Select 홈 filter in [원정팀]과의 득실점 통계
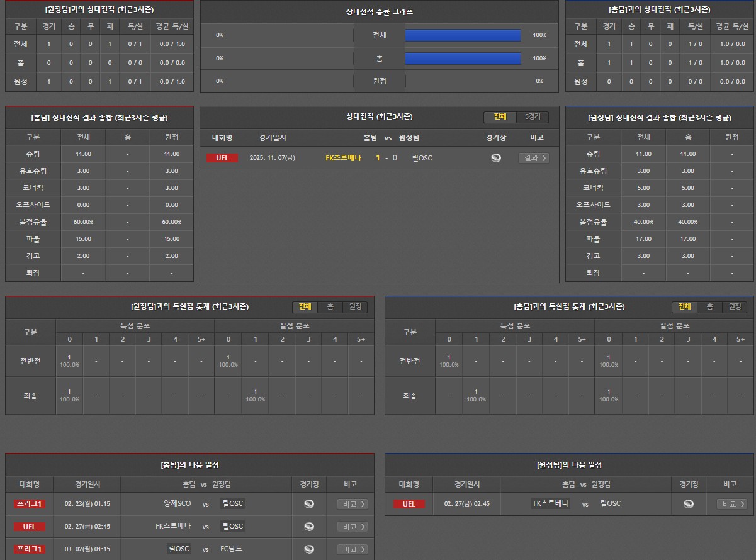The width and height of the screenshot is (756, 560). click(x=330, y=306)
